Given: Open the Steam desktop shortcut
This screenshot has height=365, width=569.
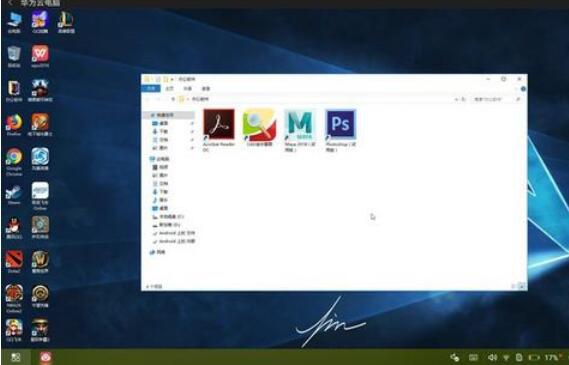Looking at the screenshot, I should click(x=14, y=195).
